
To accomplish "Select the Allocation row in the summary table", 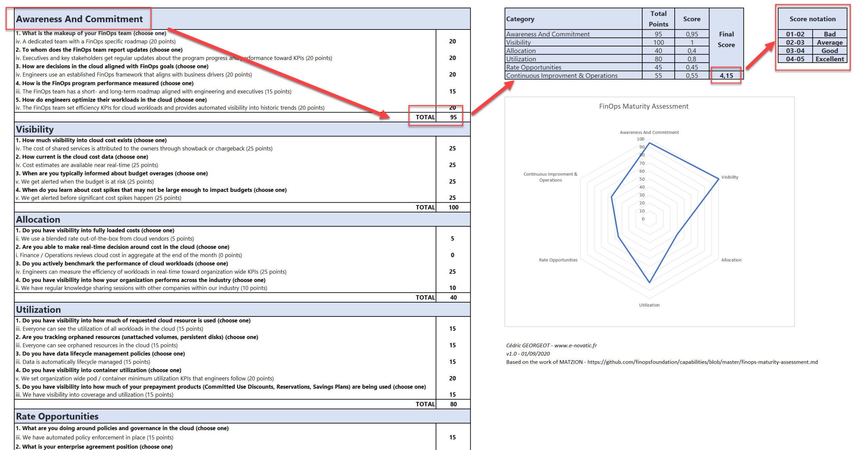I will pyautogui.click(x=607, y=50).
